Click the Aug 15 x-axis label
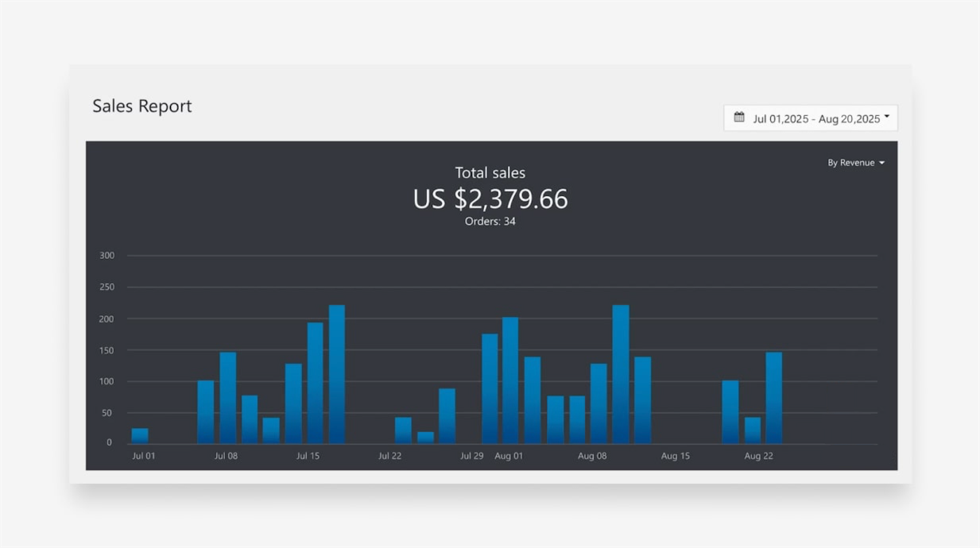 [676, 456]
